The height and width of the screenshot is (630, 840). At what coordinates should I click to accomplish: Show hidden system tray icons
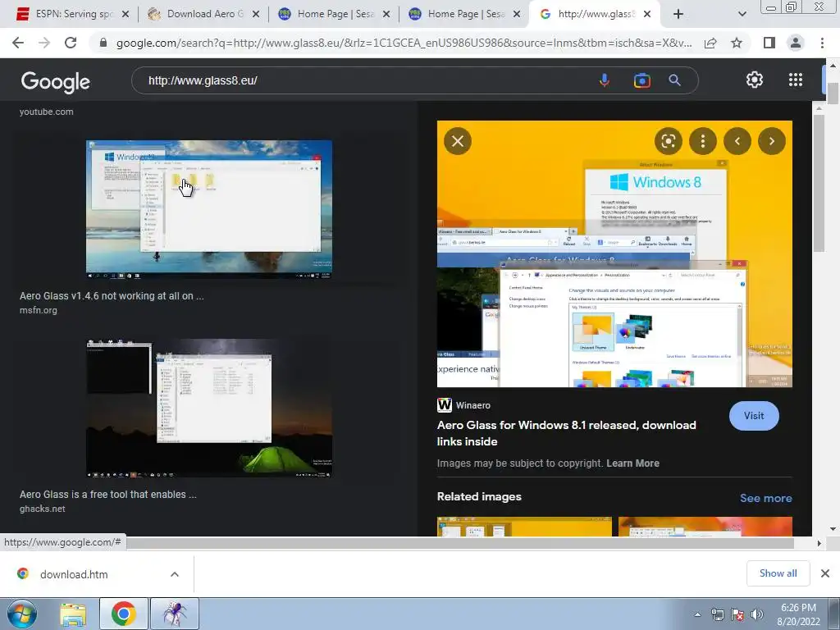(x=697, y=614)
